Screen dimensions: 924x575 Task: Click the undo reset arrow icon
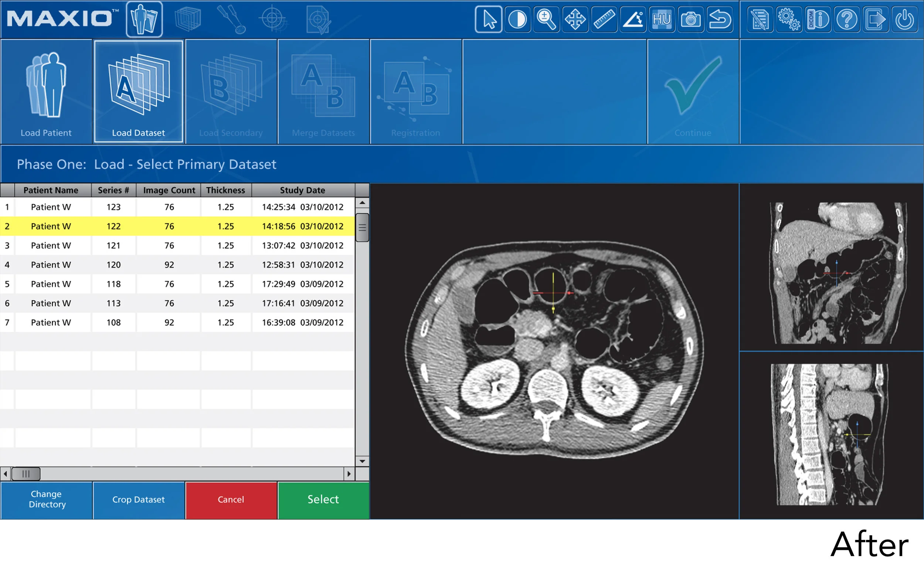[x=720, y=19]
